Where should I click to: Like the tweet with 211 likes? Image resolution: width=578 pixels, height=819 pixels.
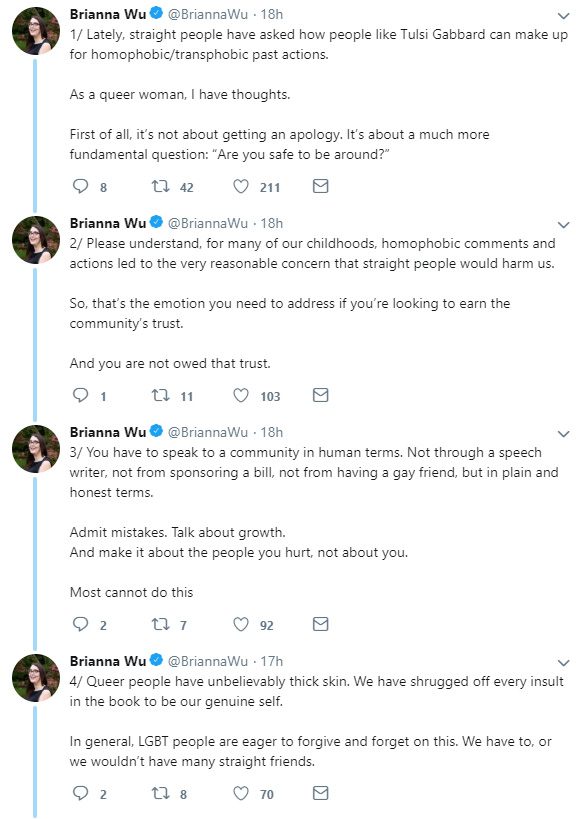click(x=241, y=186)
